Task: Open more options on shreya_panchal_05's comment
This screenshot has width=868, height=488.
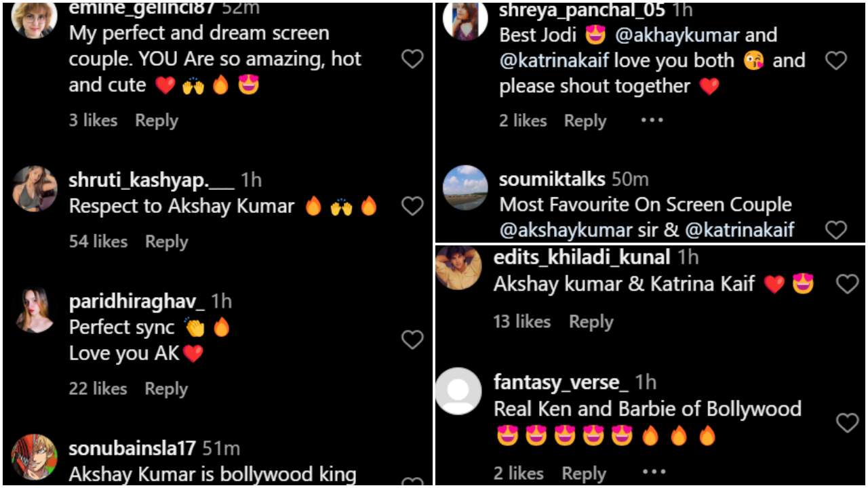Action: click(x=652, y=120)
